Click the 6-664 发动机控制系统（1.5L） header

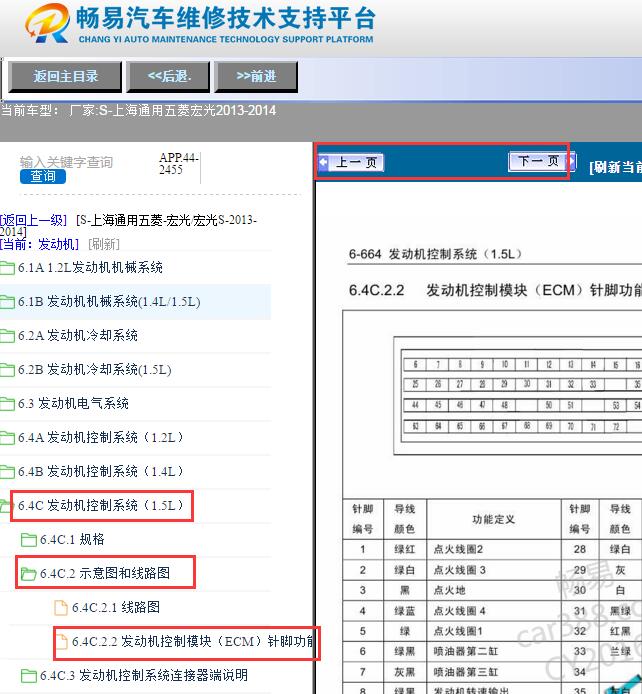click(x=435, y=254)
